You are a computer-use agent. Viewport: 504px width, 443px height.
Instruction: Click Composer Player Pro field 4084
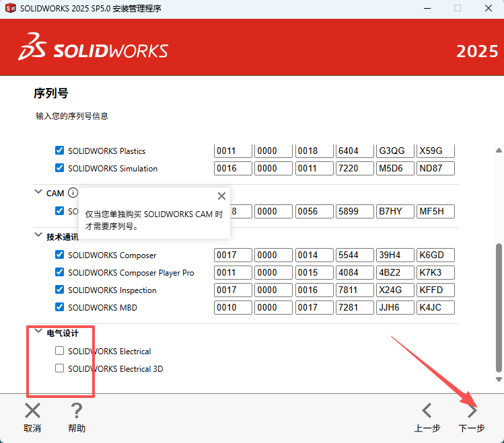355,272
